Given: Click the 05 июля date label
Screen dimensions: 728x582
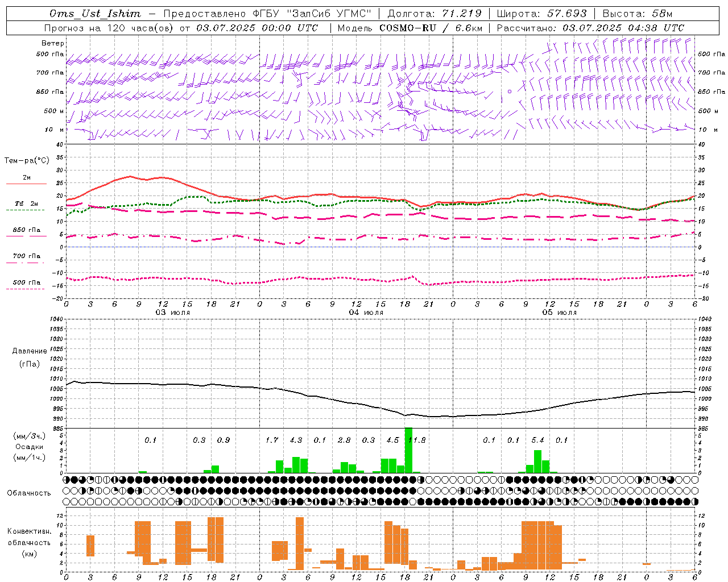Looking at the screenshot, I should click(560, 313).
